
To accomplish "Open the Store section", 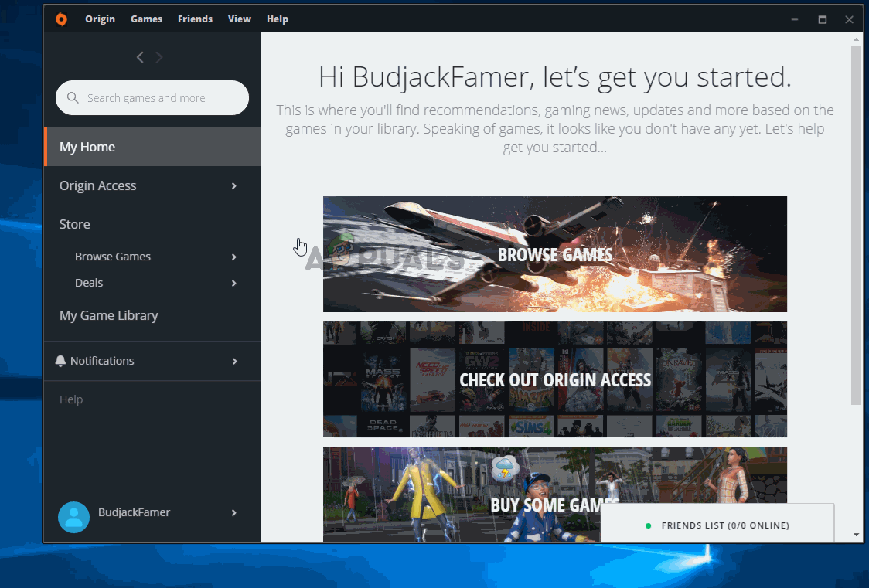I will tap(75, 224).
